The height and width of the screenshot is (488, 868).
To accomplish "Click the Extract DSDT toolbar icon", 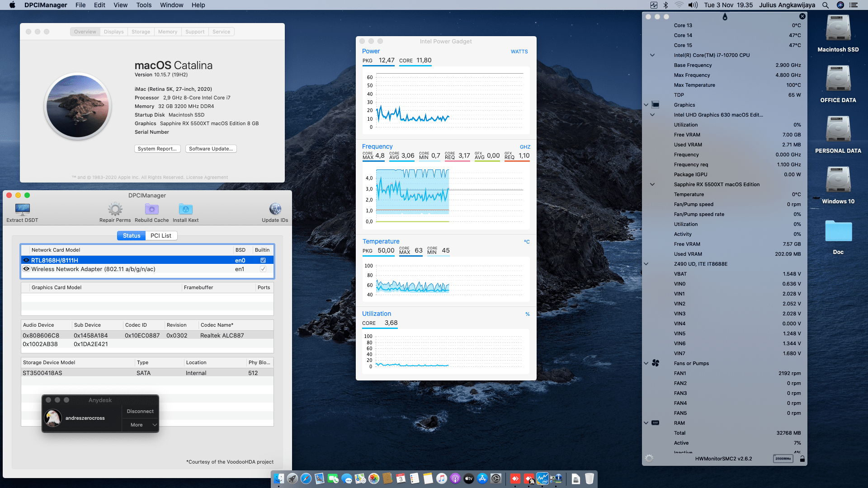I will coord(22,209).
